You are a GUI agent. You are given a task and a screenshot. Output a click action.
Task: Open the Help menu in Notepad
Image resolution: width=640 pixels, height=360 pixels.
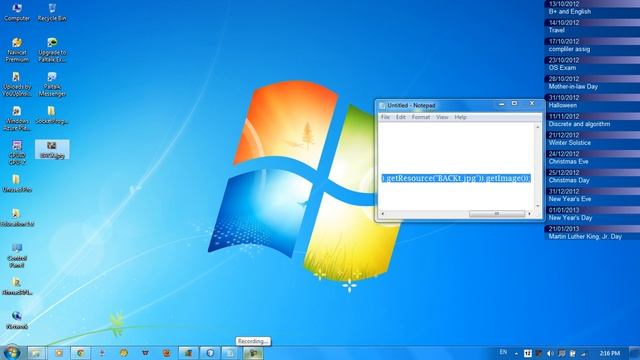460,117
